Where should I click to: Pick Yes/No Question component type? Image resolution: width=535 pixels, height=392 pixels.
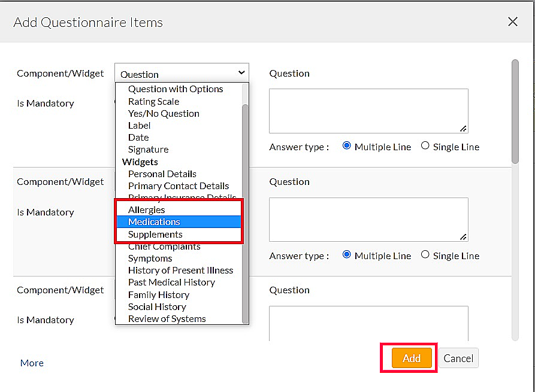point(163,113)
